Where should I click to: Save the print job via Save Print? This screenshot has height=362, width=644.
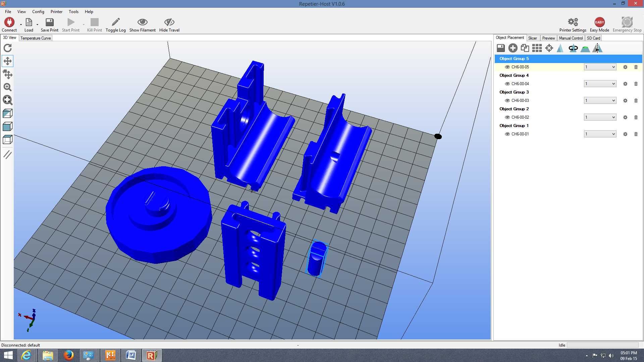tap(50, 22)
